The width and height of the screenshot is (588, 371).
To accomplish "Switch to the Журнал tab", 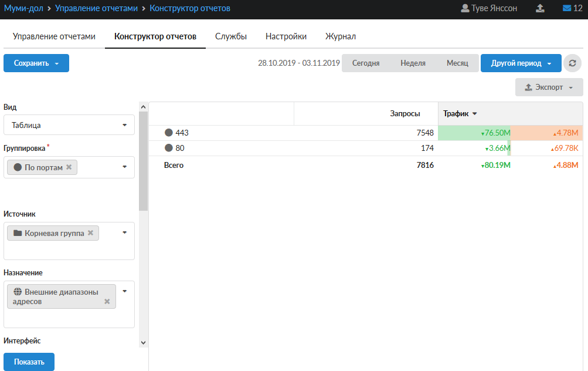I will coord(341,36).
